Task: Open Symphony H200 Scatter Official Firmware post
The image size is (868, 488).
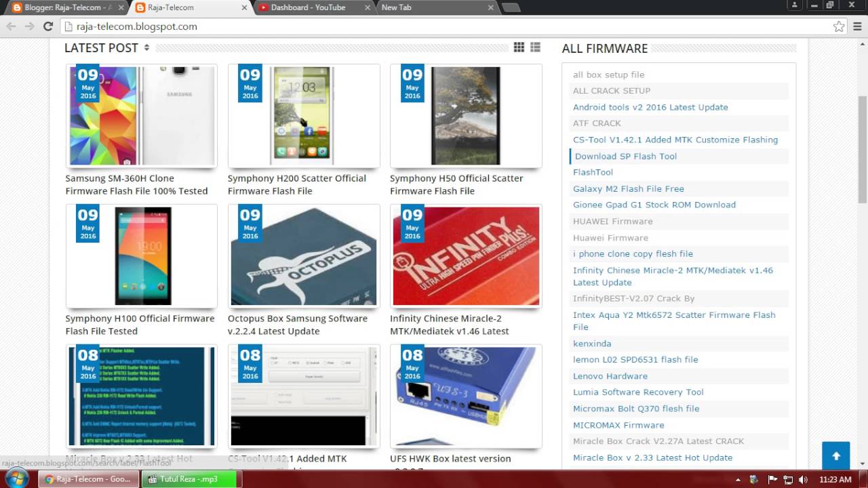Action: [x=297, y=184]
